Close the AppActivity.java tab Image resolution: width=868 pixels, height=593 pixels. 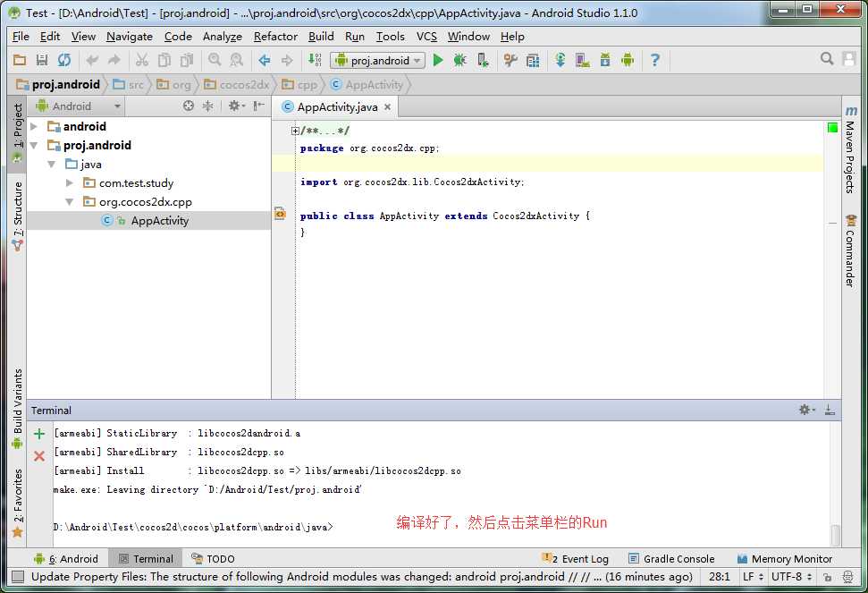(x=387, y=107)
